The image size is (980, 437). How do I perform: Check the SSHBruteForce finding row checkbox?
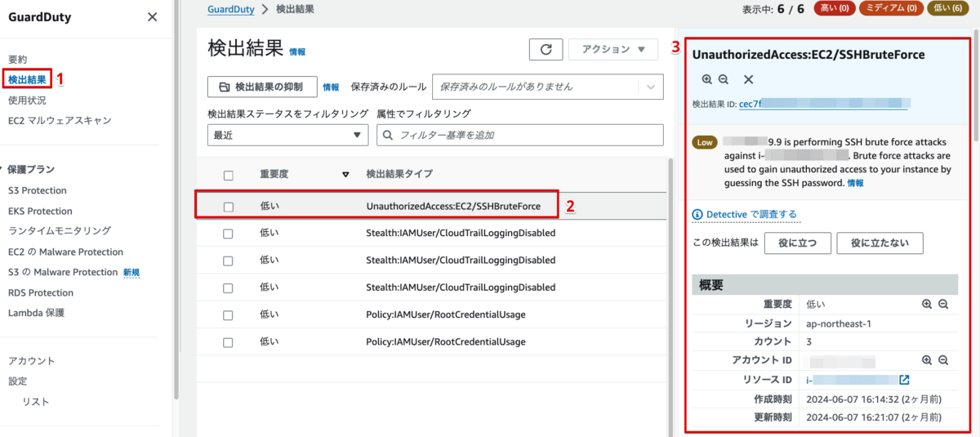229,207
